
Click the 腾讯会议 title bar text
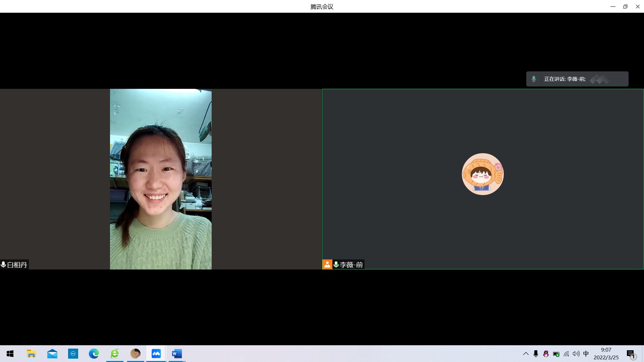click(x=322, y=7)
